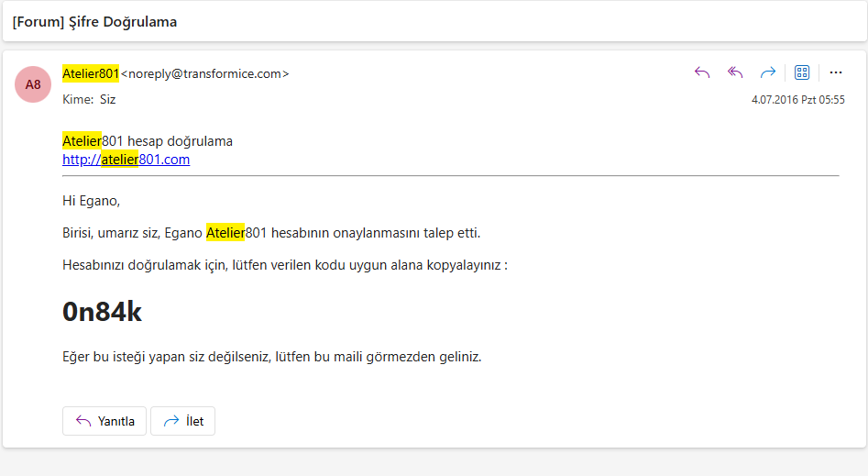
Task: Open the apps grid icon
Action: click(x=802, y=72)
